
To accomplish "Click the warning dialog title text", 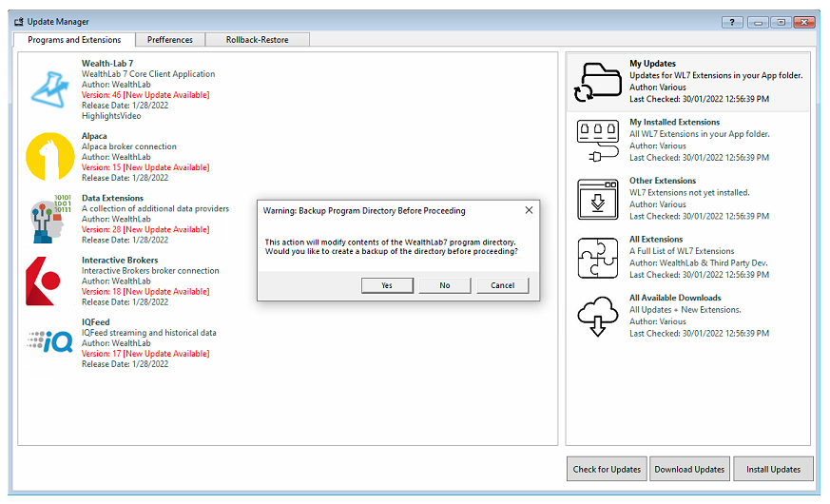I will tap(364, 211).
